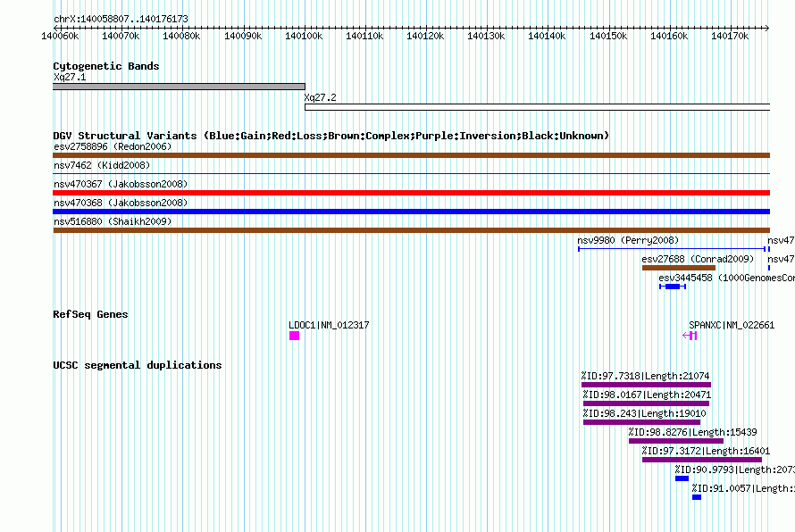795x532 pixels.
Task: Click the %ID:97.7318|Length:21074 label
Action: pyautogui.click(x=646, y=376)
